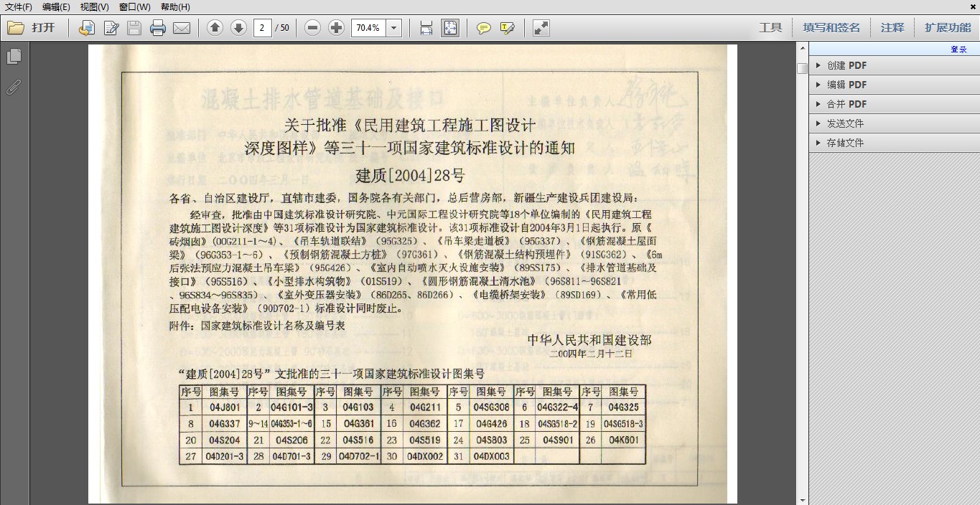Open the 帮助(H) menu
Image resolution: width=980 pixels, height=505 pixels.
(175, 6)
